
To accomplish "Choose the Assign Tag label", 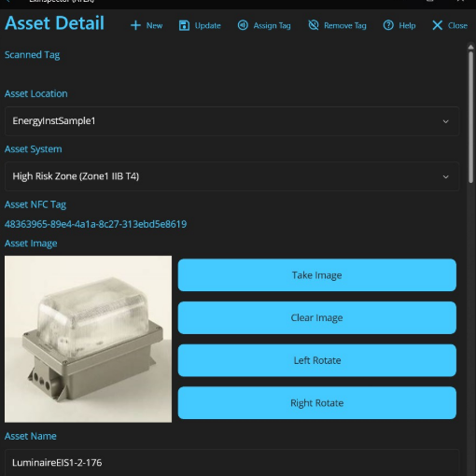I will 272,26.
